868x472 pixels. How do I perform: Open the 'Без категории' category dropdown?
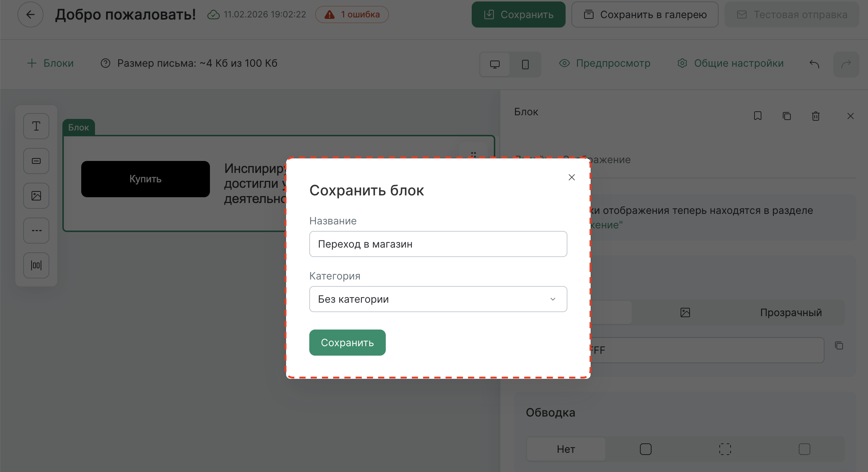pyautogui.click(x=438, y=299)
